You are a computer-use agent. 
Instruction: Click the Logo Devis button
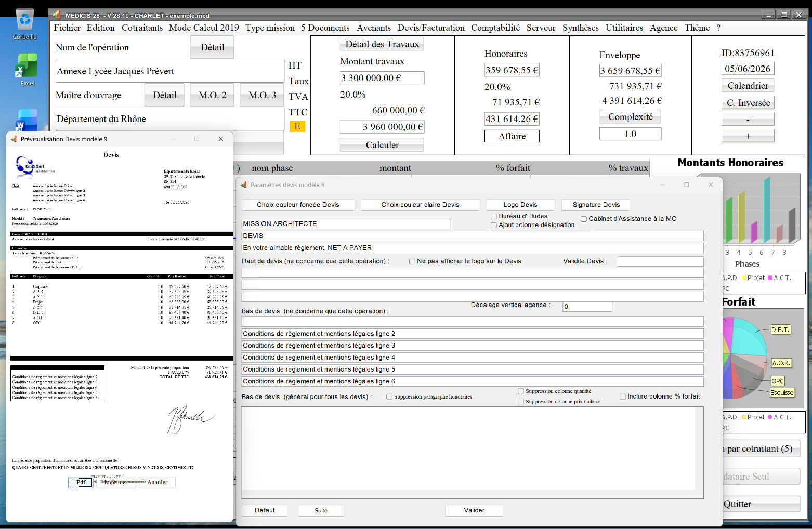(x=520, y=205)
